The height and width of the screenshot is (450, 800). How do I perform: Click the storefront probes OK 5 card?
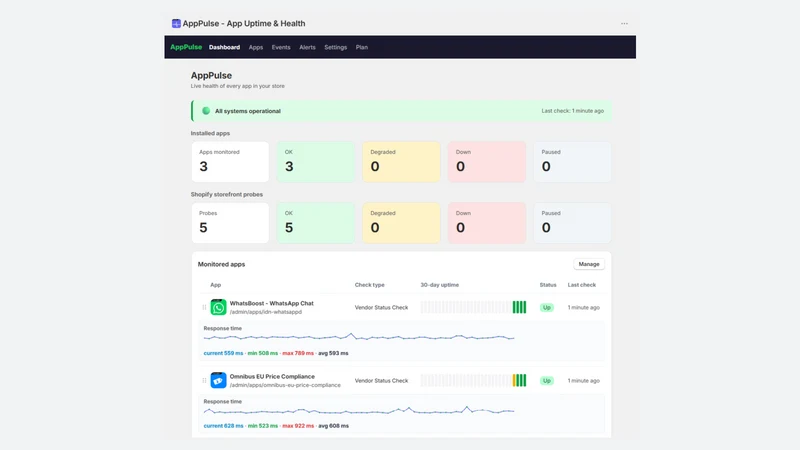[316, 223]
